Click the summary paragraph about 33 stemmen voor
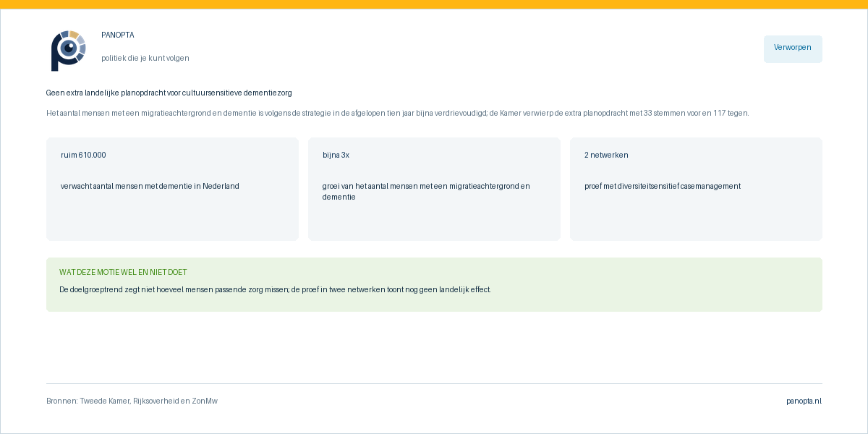Image resolution: width=868 pixels, height=434 pixels. 398,114
